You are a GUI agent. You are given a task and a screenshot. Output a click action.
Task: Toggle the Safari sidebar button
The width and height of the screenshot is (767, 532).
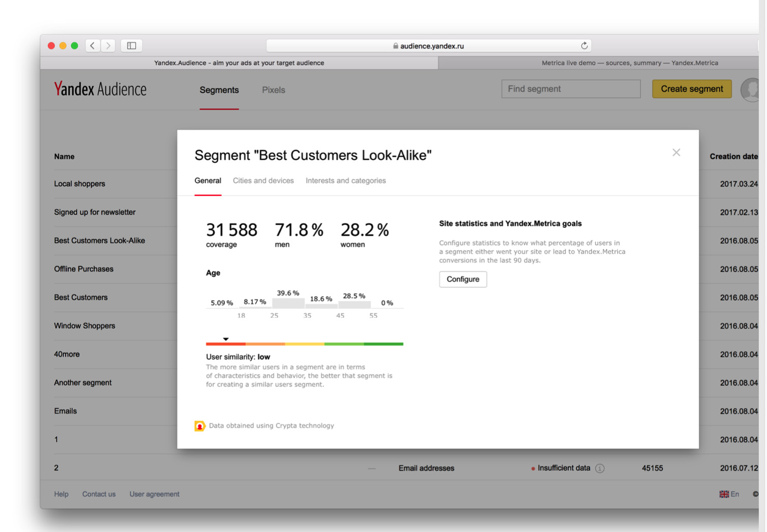131,46
